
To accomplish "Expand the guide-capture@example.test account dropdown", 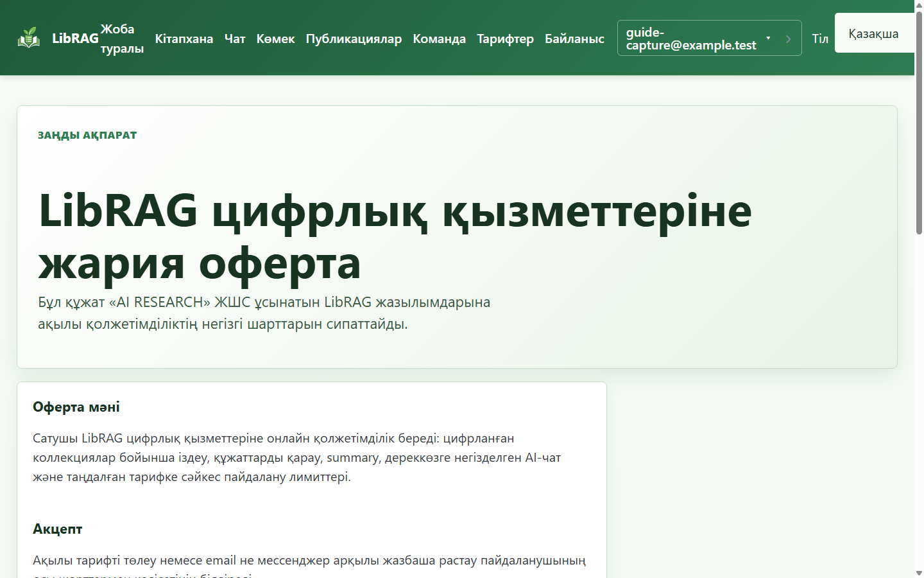I will pos(709,38).
